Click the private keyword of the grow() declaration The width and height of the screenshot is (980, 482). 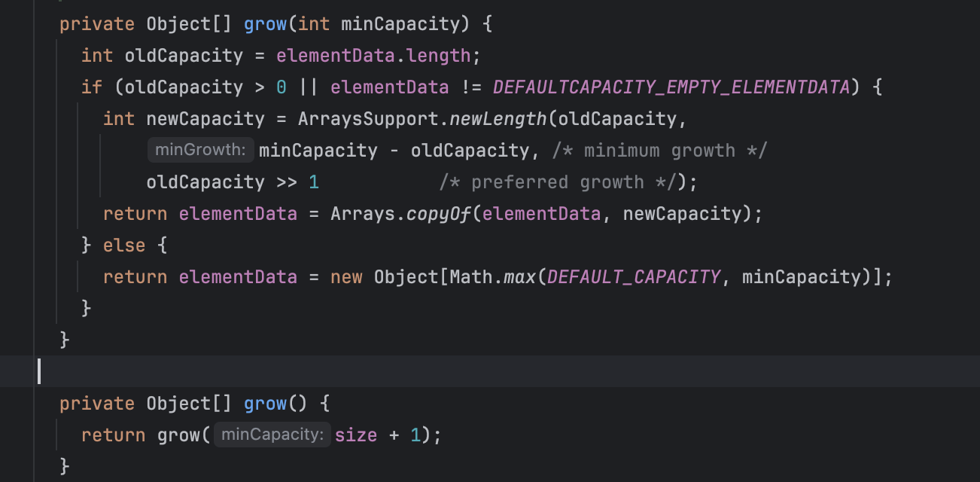(97, 404)
